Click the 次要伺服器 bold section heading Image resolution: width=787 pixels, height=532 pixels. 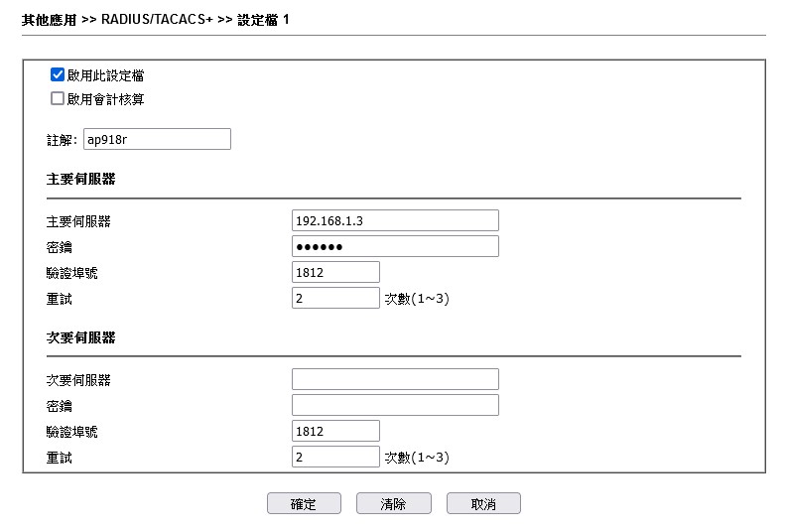(x=80, y=338)
